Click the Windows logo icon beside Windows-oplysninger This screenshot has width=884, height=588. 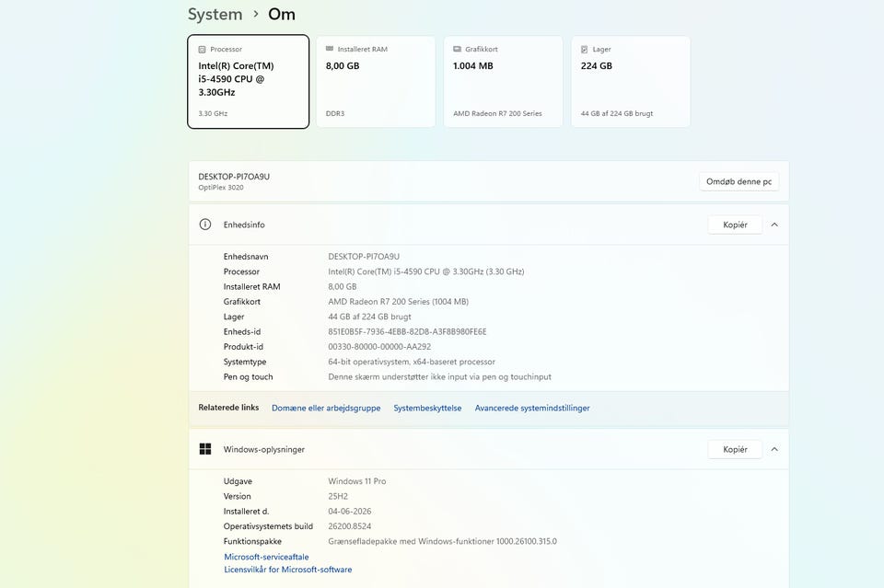tap(205, 449)
